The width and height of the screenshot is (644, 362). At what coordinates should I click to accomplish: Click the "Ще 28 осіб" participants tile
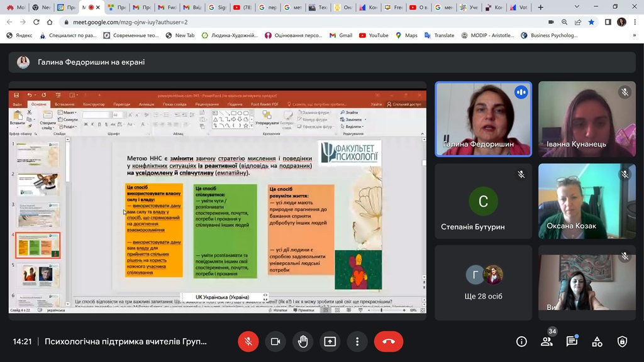[x=483, y=282]
